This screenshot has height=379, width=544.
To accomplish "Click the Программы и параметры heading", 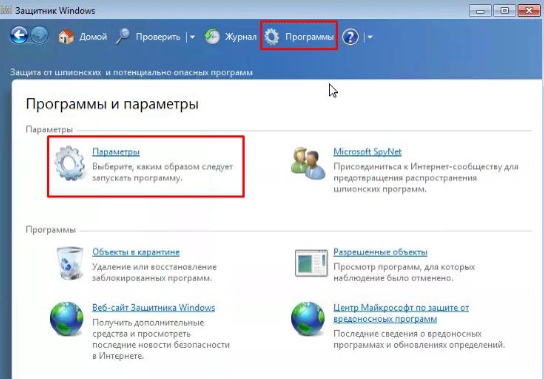I will (x=112, y=104).
